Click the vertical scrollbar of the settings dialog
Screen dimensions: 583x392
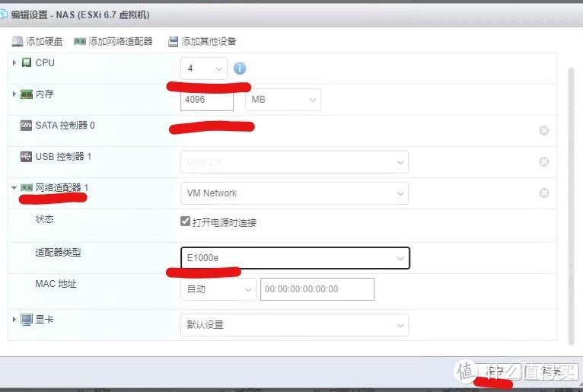[571, 206]
